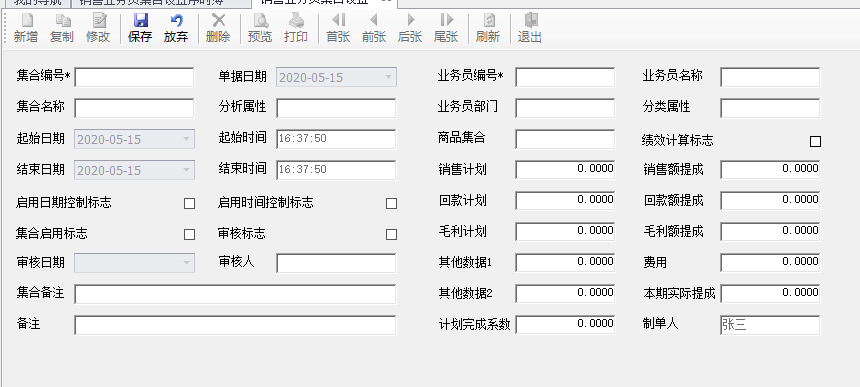Click the 业务员部门 input field

click(x=565, y=108)
